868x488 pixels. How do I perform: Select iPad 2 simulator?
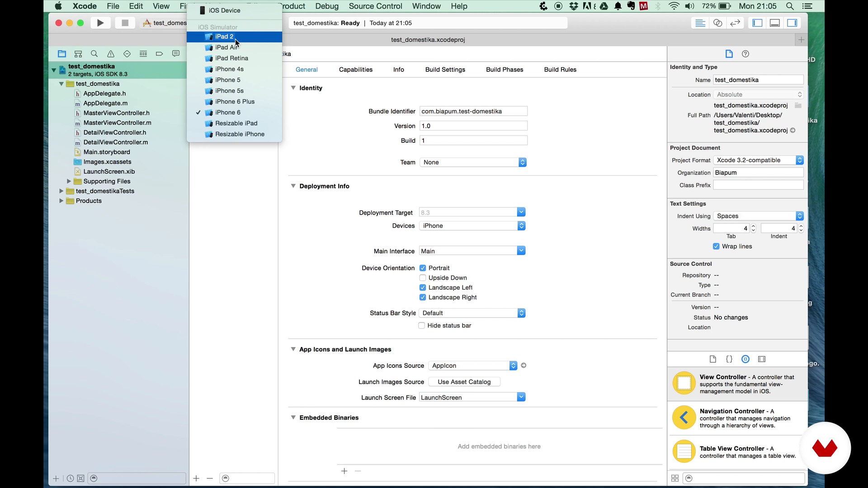click(234, 37)
